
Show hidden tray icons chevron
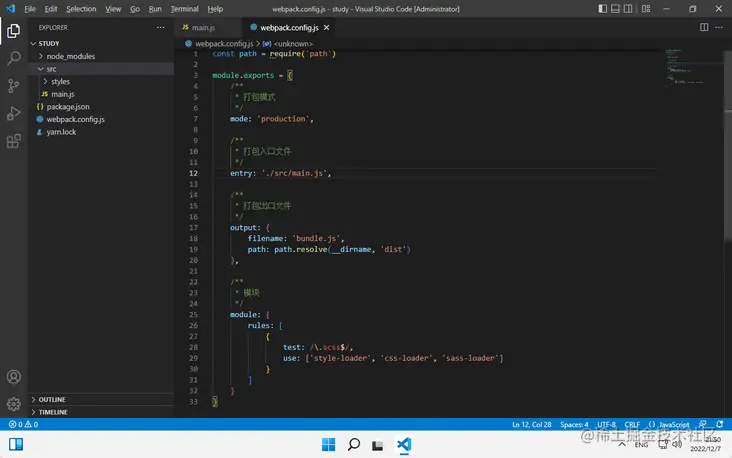click(x=622, y=444)
